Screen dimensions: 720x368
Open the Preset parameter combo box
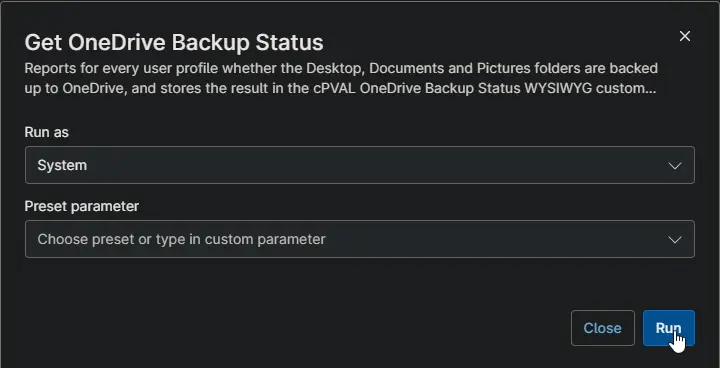[360, 239]
